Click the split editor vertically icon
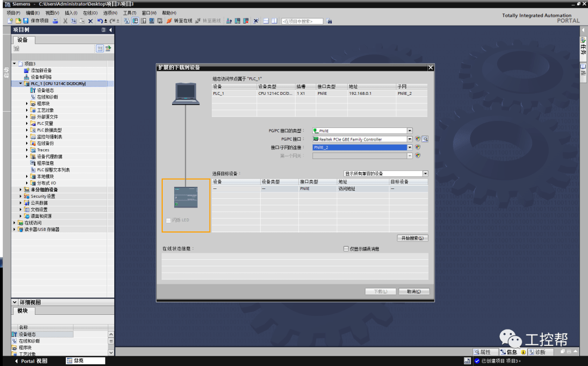 tap(274, 21)
